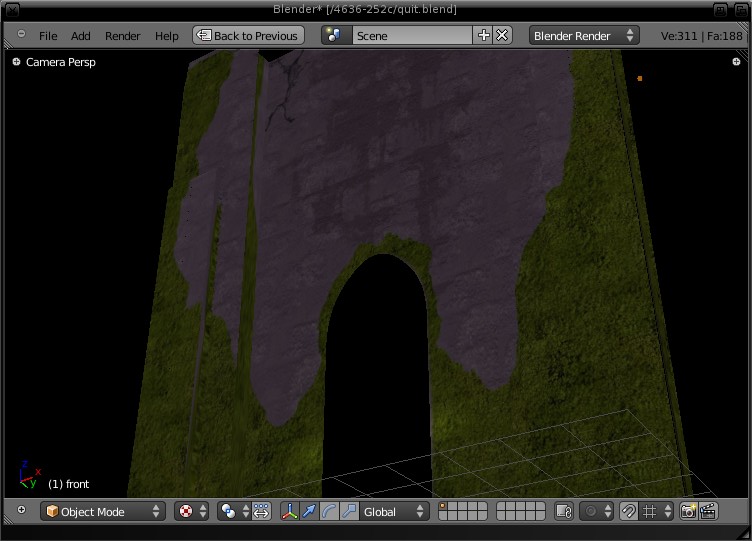
Task: Add a new scene with plus button
Action: (x=484, y=35)
